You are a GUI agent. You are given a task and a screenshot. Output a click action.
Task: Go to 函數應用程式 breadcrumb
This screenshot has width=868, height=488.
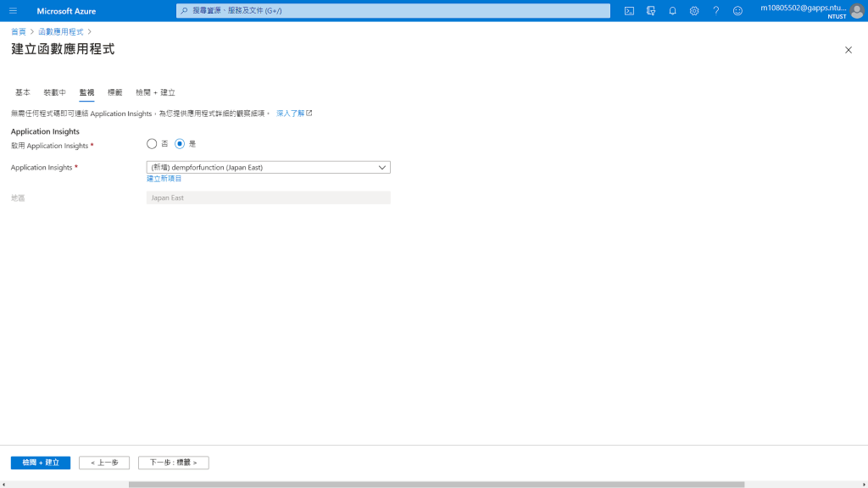[x=61, y=31]
